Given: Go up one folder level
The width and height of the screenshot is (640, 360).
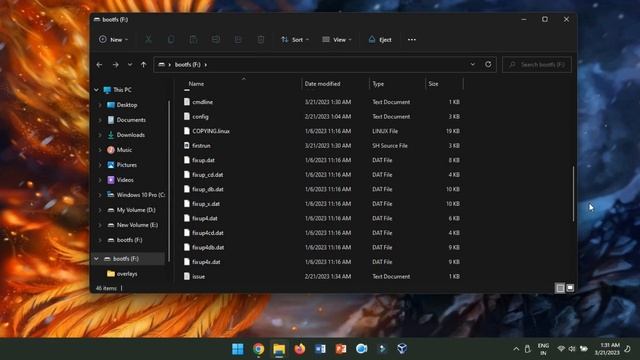Looking at the screenshot, I should 143,64.
